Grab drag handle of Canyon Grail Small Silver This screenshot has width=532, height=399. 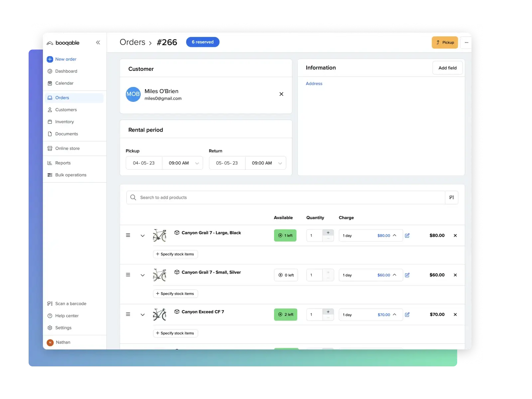128,275
